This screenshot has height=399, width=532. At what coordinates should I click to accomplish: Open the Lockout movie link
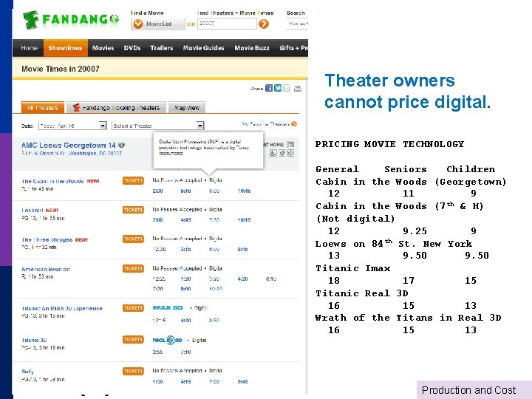[33, 211]
